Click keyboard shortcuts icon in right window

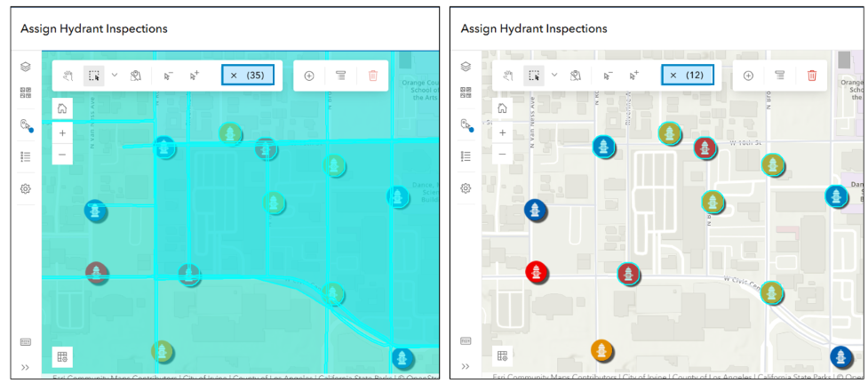tap(466, 342)
